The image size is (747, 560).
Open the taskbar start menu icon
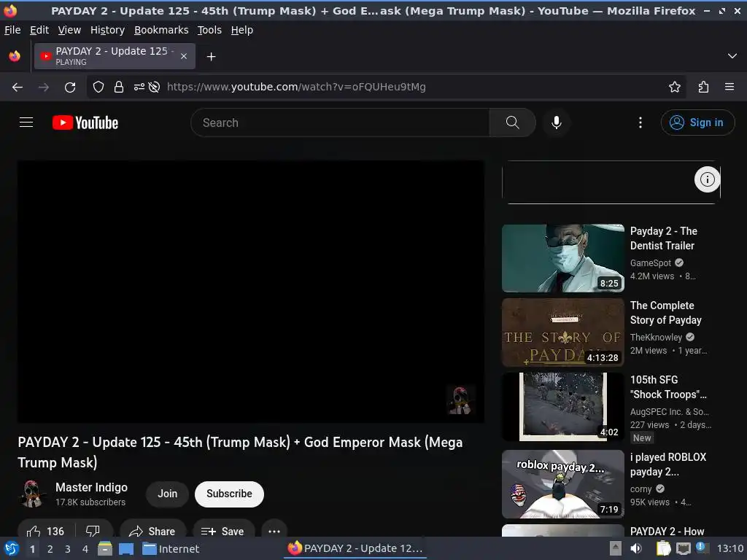click(x=12, y=548)
